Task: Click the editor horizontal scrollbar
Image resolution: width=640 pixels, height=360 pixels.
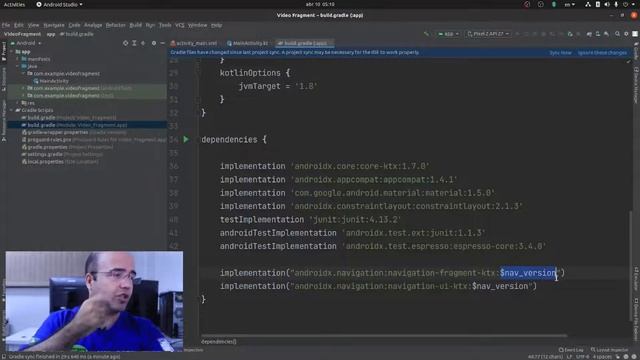Action: click(x=384, y=336)
